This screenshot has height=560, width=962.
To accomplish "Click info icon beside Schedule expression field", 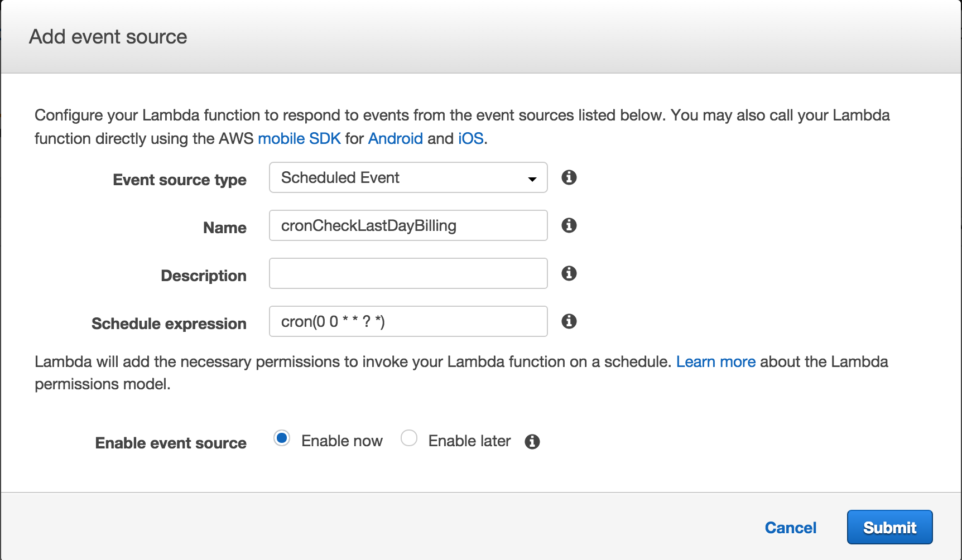I will (569, 321).
